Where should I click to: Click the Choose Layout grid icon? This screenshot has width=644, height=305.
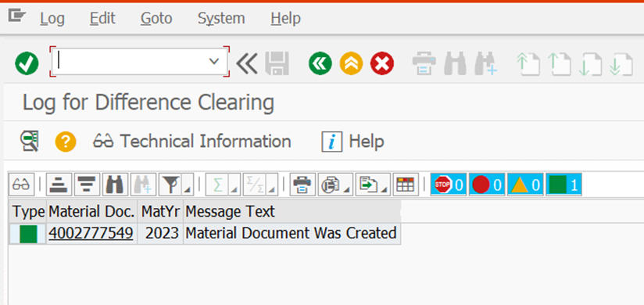coord(406,185)
